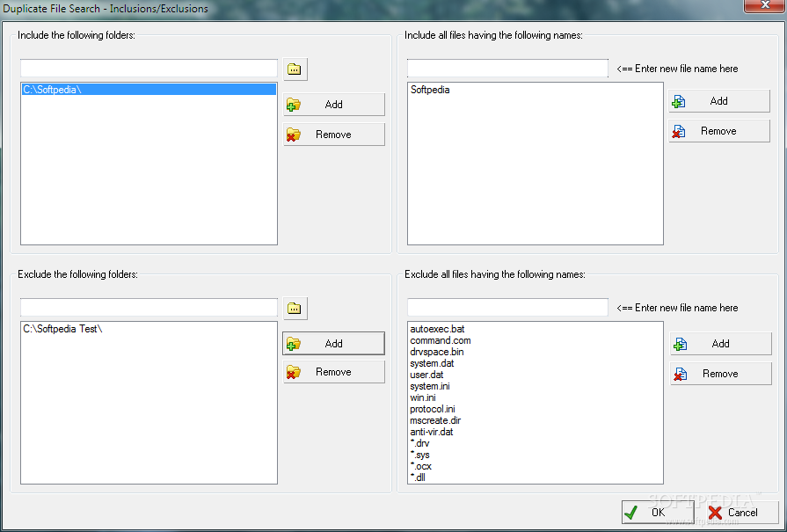Select mscreate.dir in the excluded names
This screenshot has width=787, height=532.
click(535, 420)
